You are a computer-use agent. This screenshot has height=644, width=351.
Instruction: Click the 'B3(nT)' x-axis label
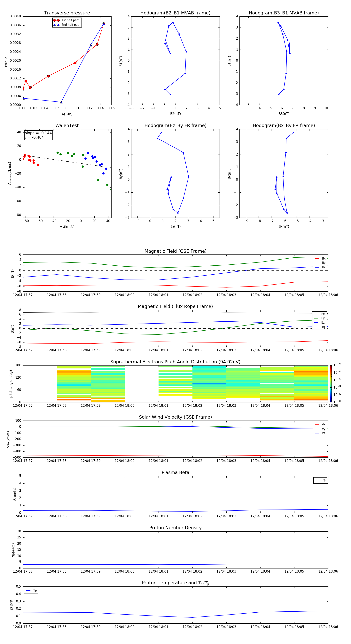coord(284,114)
